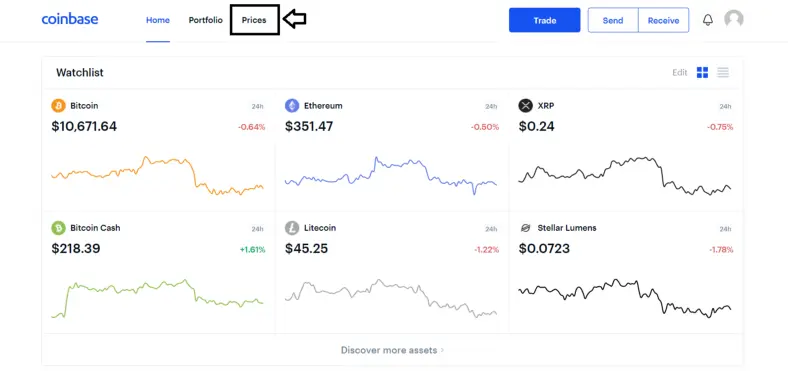Click the -1.78% Stellar Lumens change
Screen dimensions: 788x371
coord(720,249)
